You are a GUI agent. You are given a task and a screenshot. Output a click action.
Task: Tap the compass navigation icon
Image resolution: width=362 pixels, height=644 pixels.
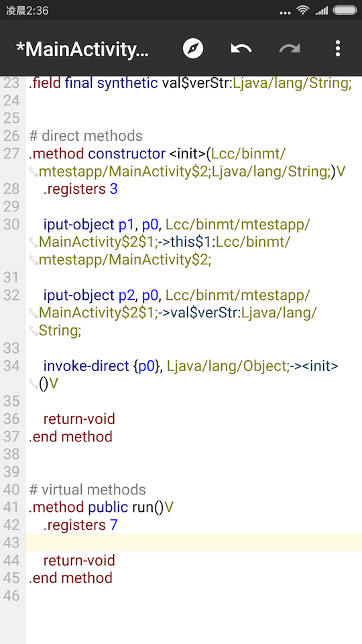193,49
